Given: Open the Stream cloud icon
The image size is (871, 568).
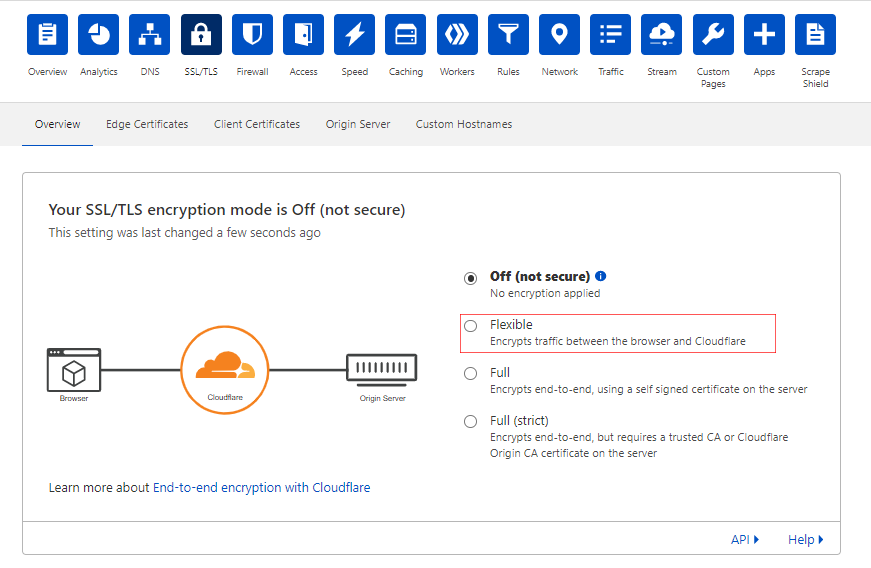Looking at the screenshot, I should [x=661, y=35].
